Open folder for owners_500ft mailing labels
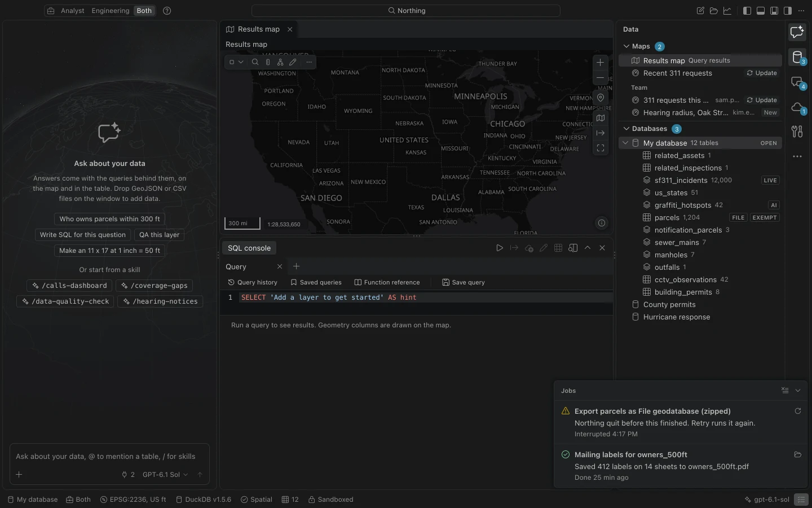 [x=798, y=454]
